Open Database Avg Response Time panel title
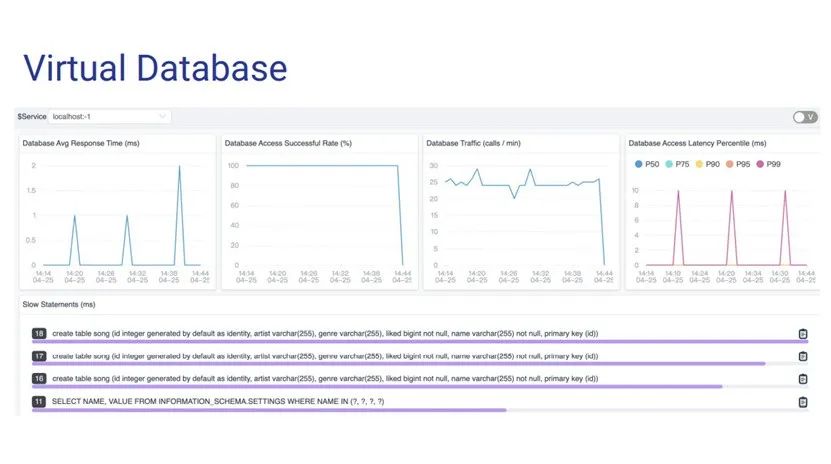This screenshot has height=464, width=831. coord(81,144)
